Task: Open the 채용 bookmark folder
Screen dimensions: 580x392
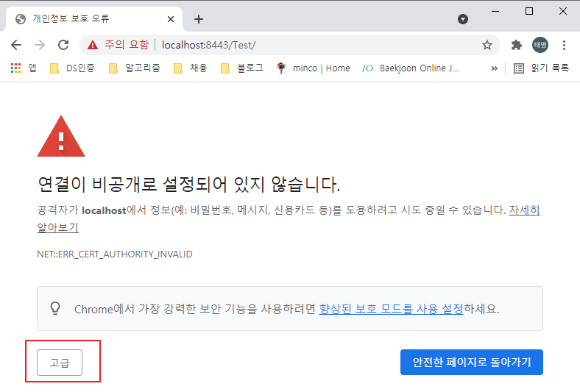Action: [191, 68]
